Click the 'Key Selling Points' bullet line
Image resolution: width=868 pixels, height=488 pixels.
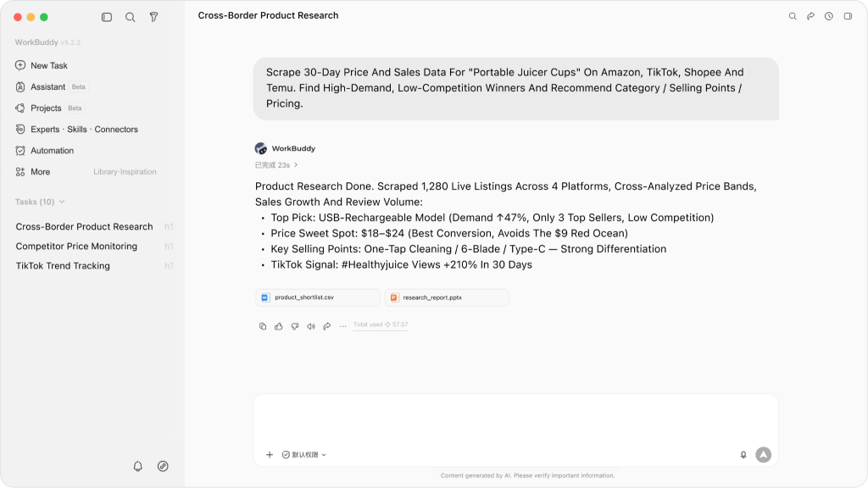pos(468,249)
